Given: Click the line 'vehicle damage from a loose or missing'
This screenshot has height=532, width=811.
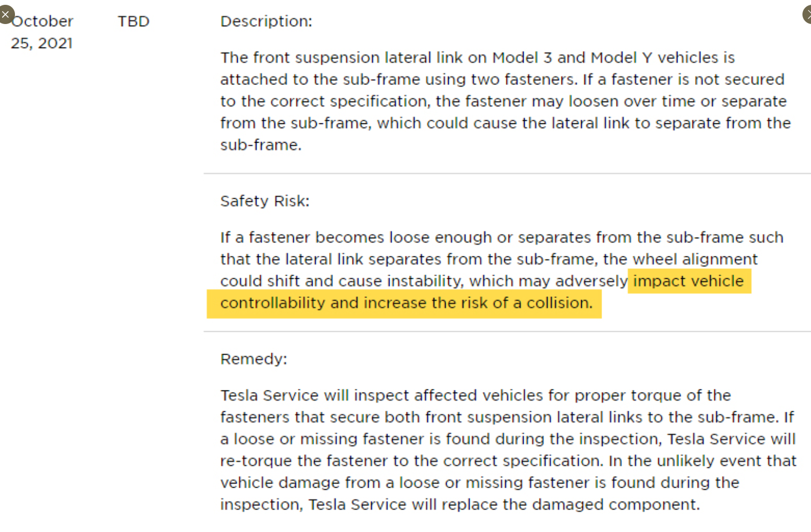Looking at the screenshot, I should click(480, 483).
